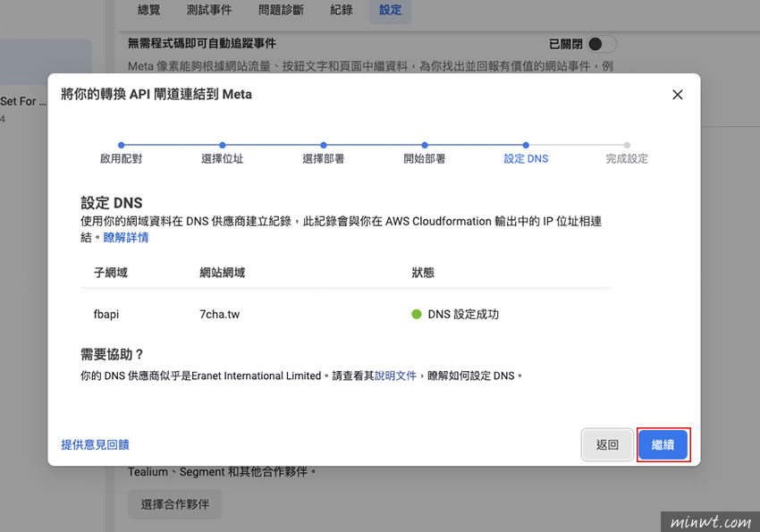This screenshot has width=760, height=532.
Task: Click the 返回 back button
Action: click(x=607, y=444)
